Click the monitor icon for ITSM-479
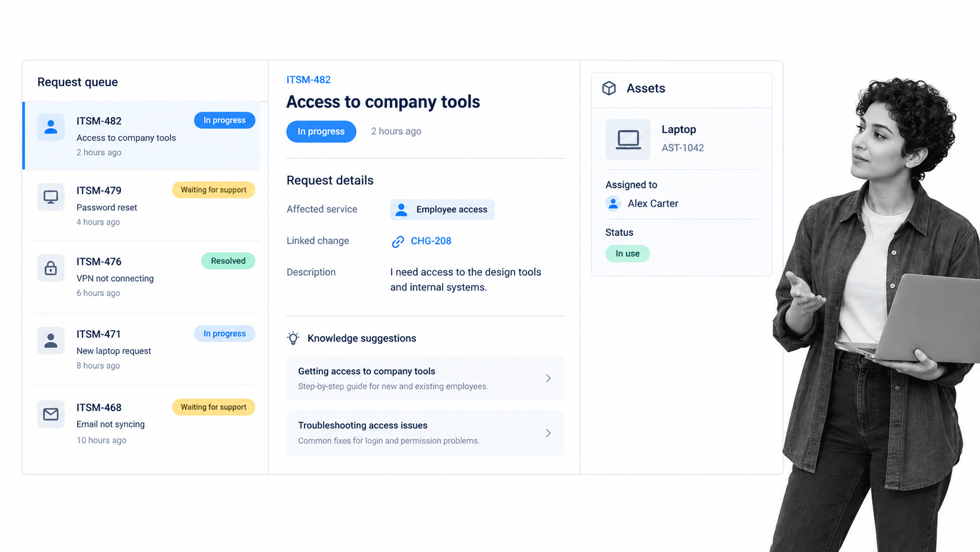The width and height of the screenshot is (980, 552). tap(51, 197)
